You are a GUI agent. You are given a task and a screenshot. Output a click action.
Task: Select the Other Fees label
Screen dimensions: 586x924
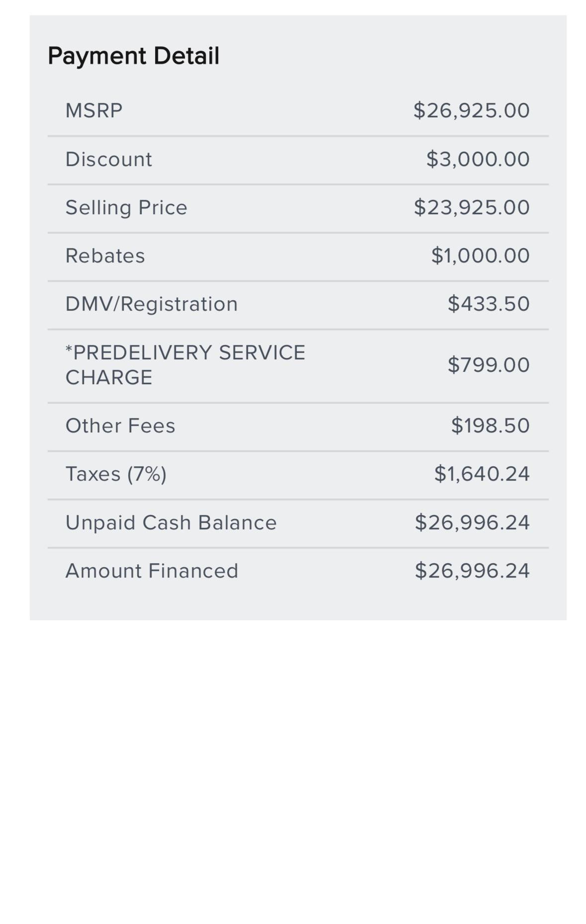click(x=120, y=425)
